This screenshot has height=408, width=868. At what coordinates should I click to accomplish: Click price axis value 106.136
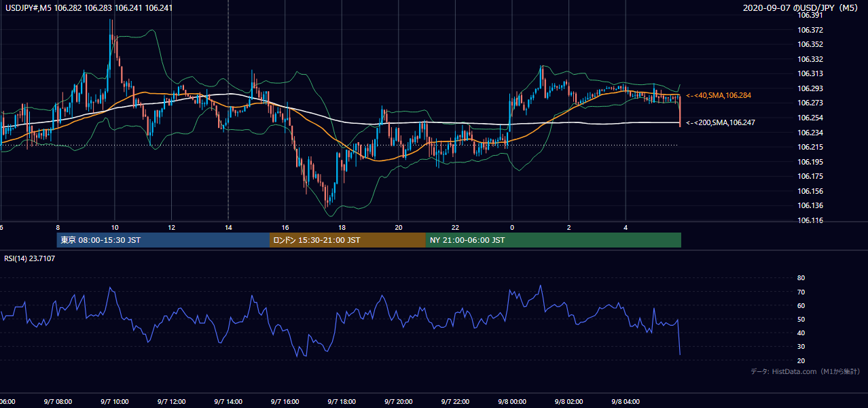click(x=810, y=205)
